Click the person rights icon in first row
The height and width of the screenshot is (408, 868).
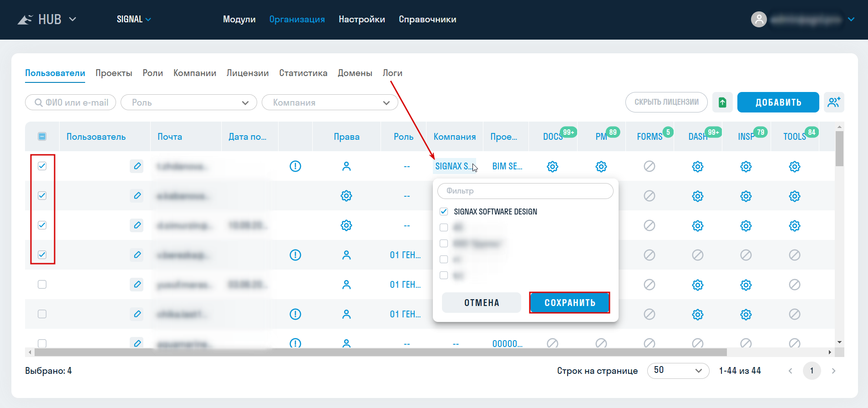(x=346, y=166)
